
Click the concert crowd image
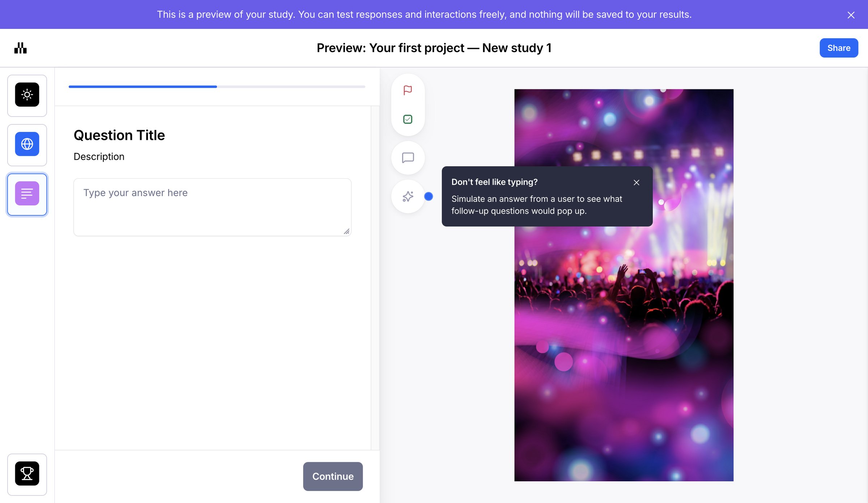[624, 325]
